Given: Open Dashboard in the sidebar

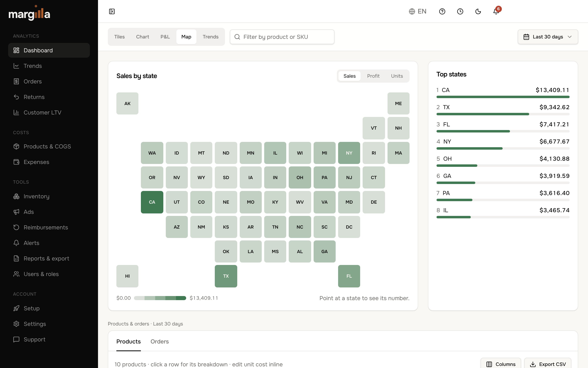Looking at the screenshot, I should [49, 50].
